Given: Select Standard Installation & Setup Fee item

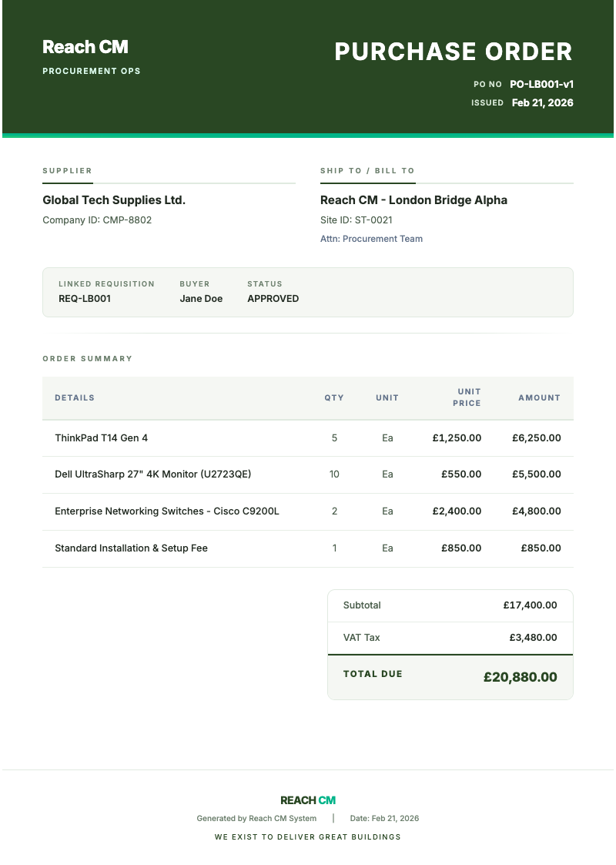Looking at the screenshot, I should 131,548.
